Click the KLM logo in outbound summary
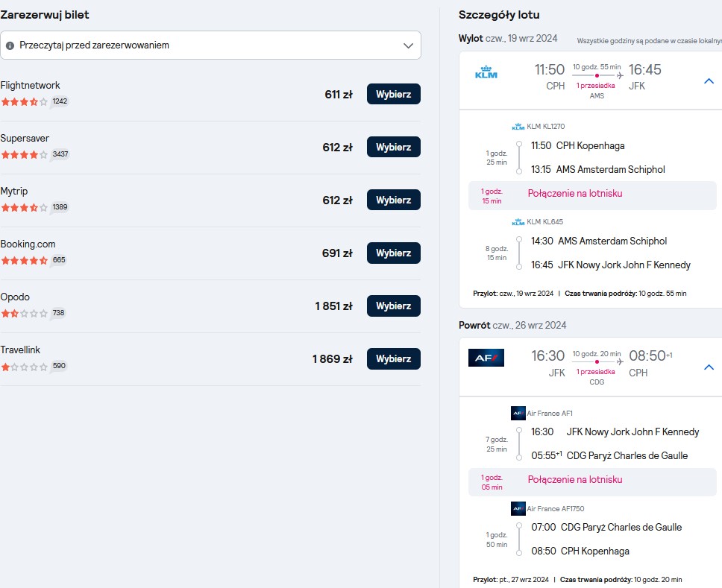This screenshot has height=588, width=722. point(486,72)
